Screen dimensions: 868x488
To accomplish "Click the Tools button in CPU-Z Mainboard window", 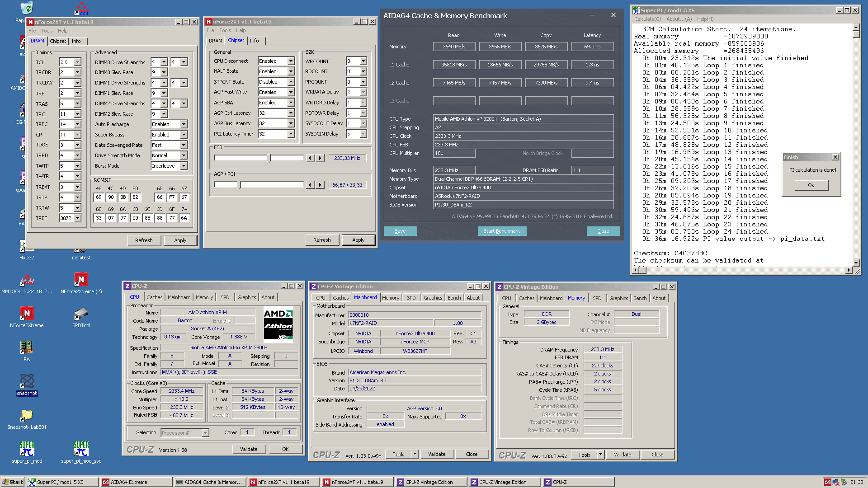I will [398, 454].
